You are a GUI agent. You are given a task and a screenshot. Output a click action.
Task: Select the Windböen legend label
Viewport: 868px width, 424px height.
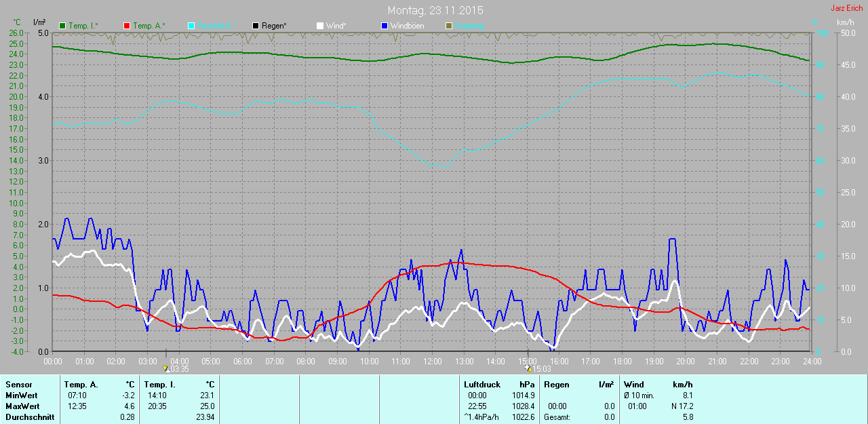point(406,26)
